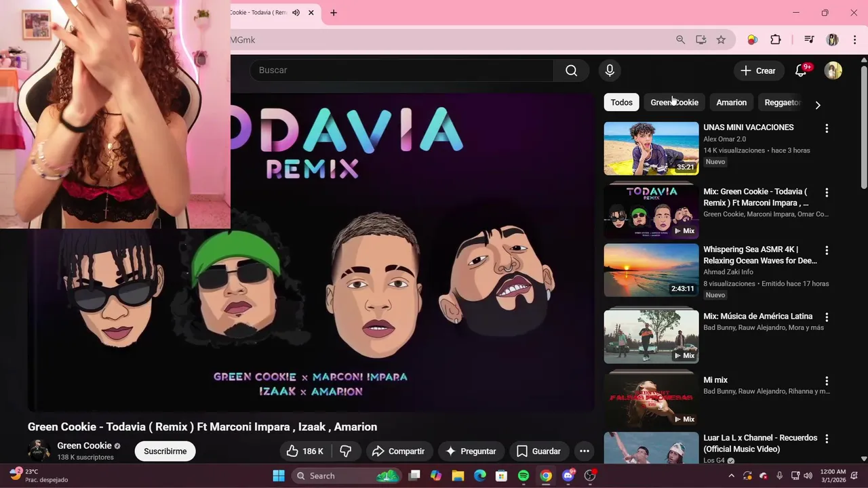Open options for Mi mix
Viewport: 868px width, 488px height.
pyautogui.click(x=827, y=381)
